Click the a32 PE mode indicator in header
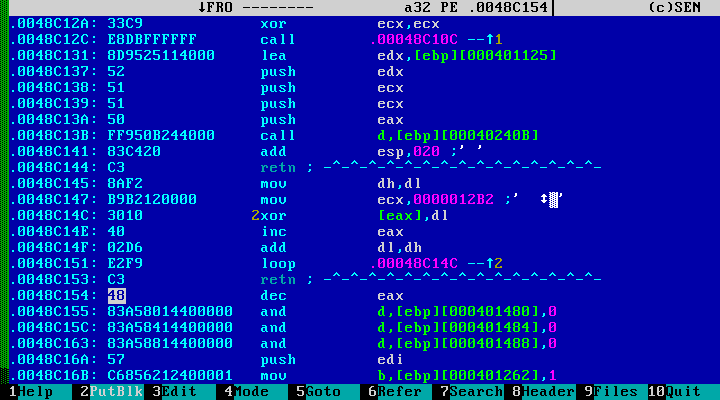This screenshot has width=720, height=400. (418, 7)
